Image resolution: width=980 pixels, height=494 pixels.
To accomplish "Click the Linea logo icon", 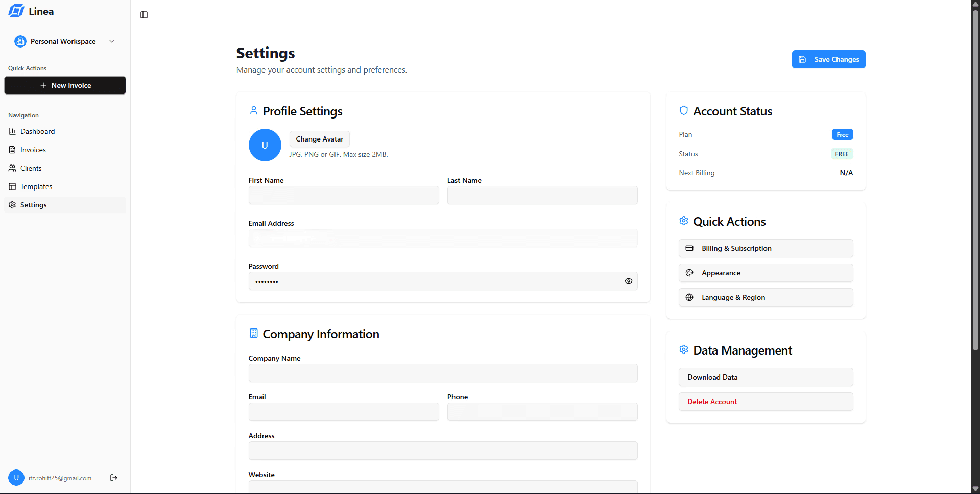I will (16, 11).
